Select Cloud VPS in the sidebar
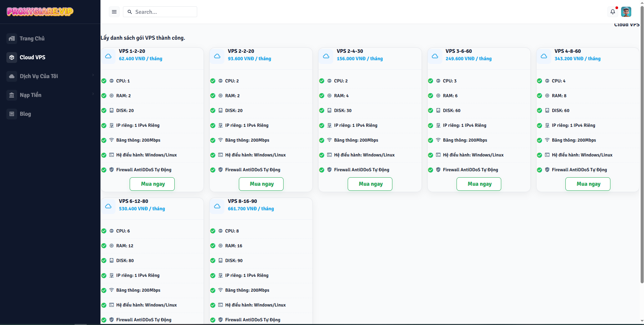The width and height of the screenshot is (644, 325). point(32,57)
